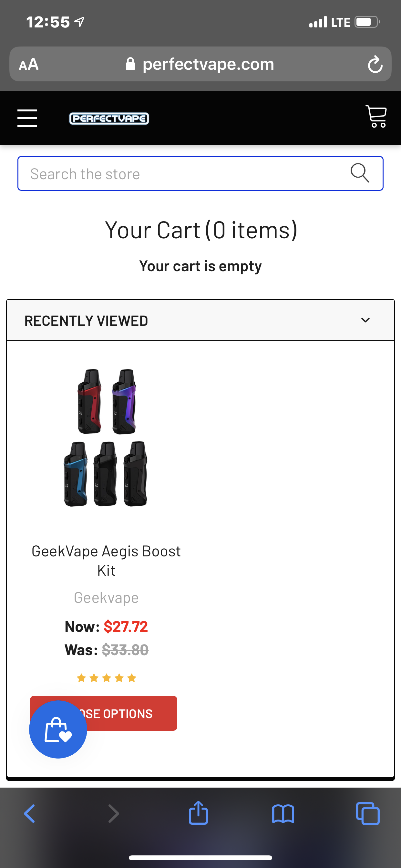Tap the Geekvape brand link
Viewport: 401px width, 868px height.
point(106,598)
